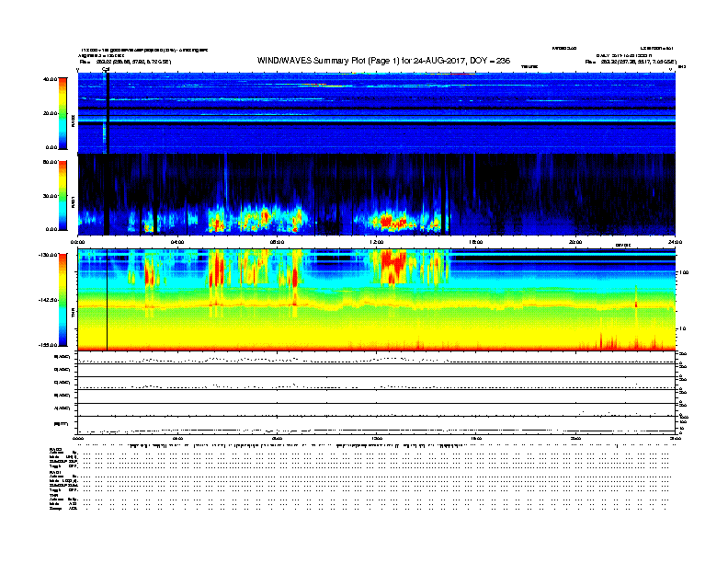728x563 pixels.
Task: Click the TNR spectrogram color scale bar
Action: [63, 300]
